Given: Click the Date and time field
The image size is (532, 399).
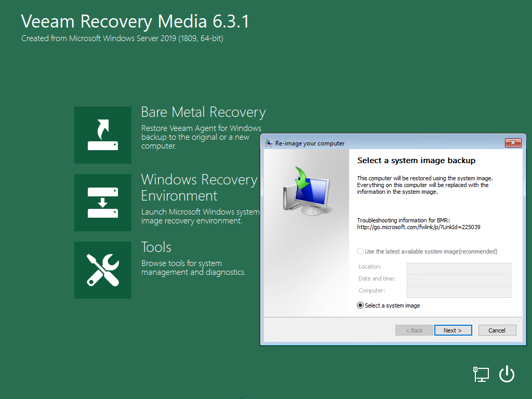Looking at the screenshot, I should (x=458, y=280).
